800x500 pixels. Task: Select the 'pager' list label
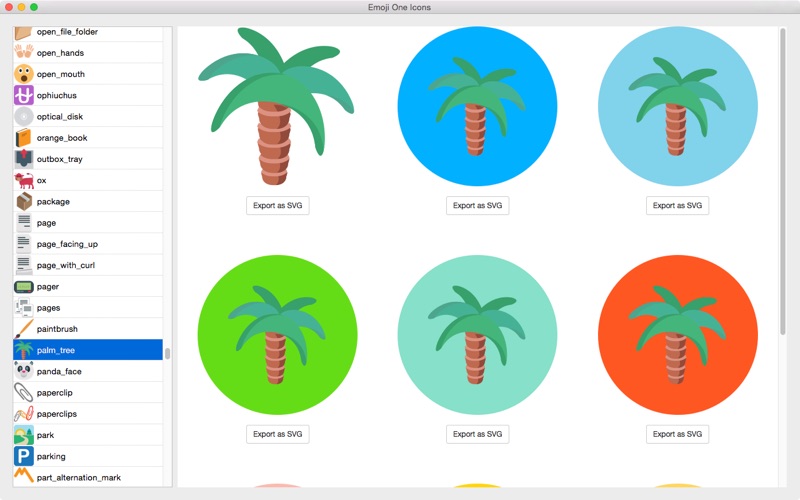[x=48, y=287]
